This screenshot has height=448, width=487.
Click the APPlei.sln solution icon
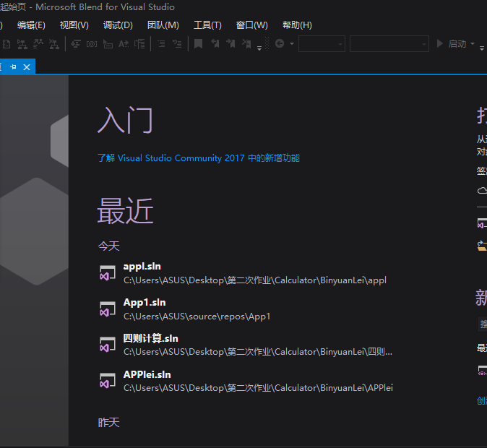click(x=108, y=381)
